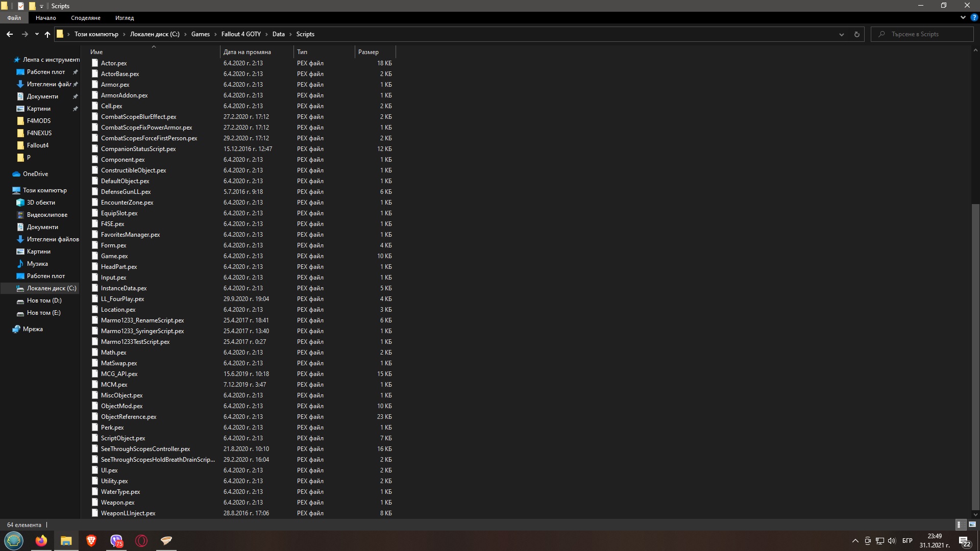Go back to previous folder
The width and height of the screenshot is (980, 551).
tap(10, 34)
